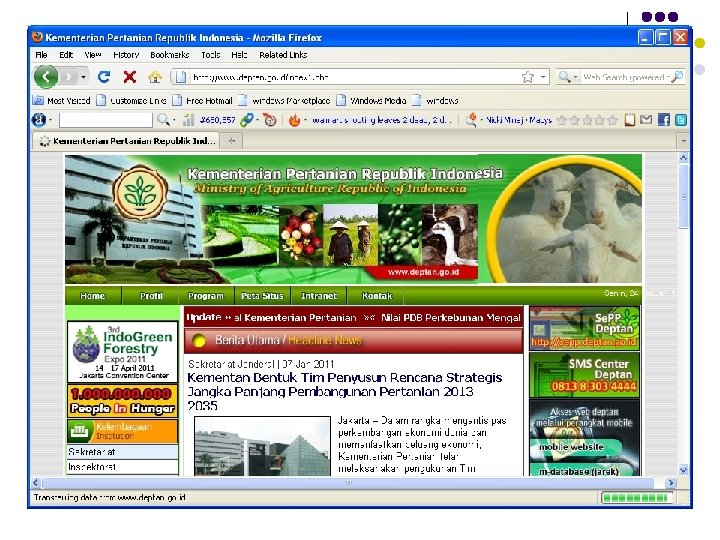Open the Bookmarks menu
Viewport: 720px width, 540px height.
click(169, 55)
